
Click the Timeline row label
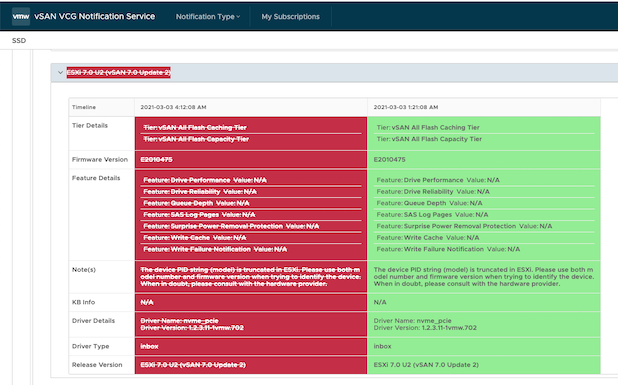[x=84, y=107]
